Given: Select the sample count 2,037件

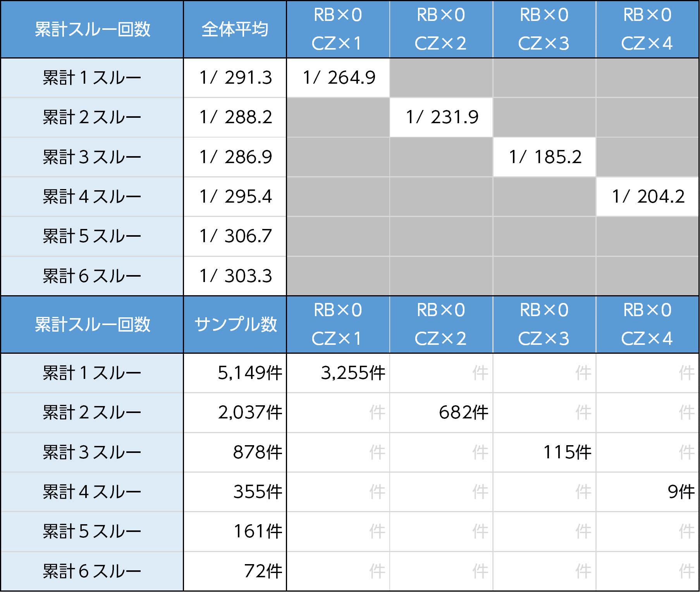Looking at the screenshot, I should [x=235, y=413].
